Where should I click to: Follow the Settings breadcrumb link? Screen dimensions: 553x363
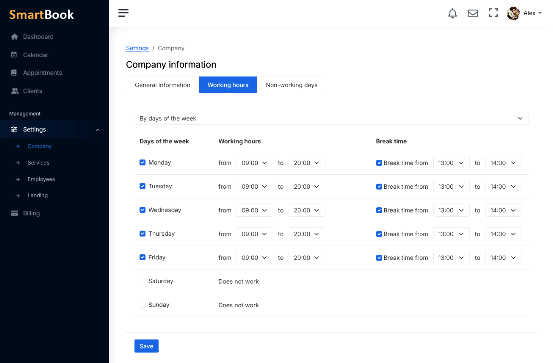click(x=137, y=48)
